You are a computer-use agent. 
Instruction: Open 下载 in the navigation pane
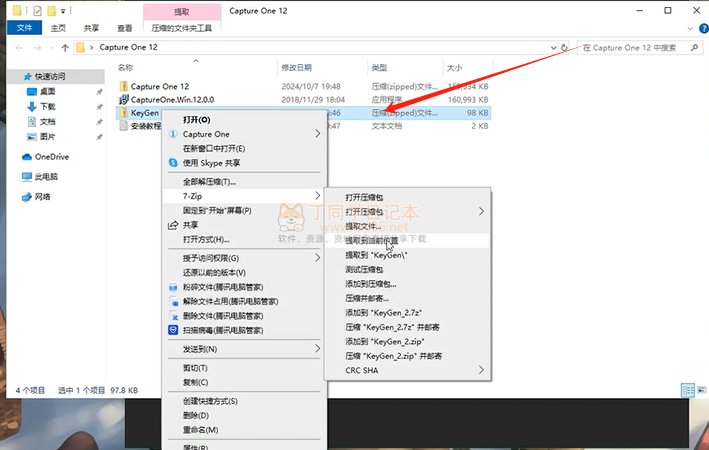47,107
